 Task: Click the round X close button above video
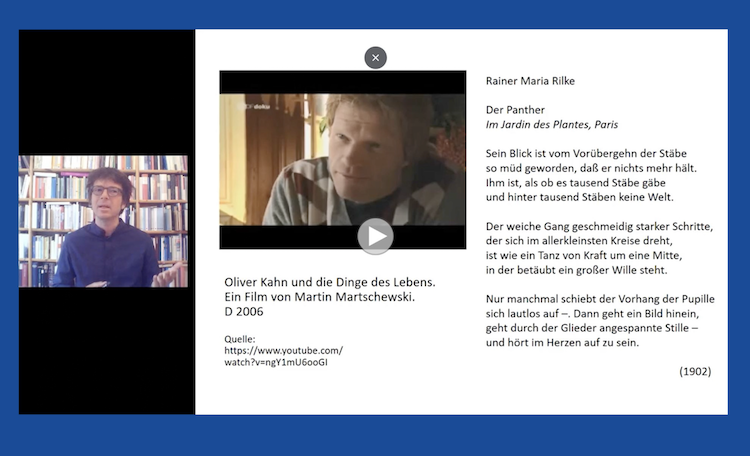pyautogui.click(x=375, y=58)
